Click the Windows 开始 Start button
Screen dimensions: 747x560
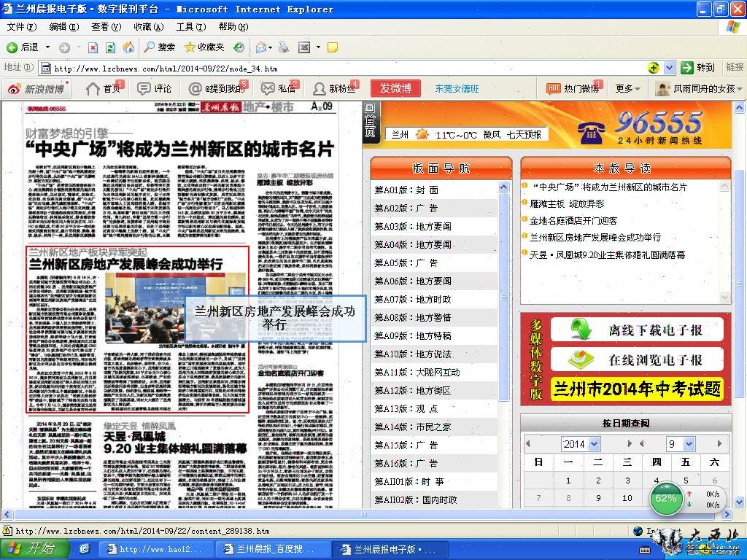point(29,548)
